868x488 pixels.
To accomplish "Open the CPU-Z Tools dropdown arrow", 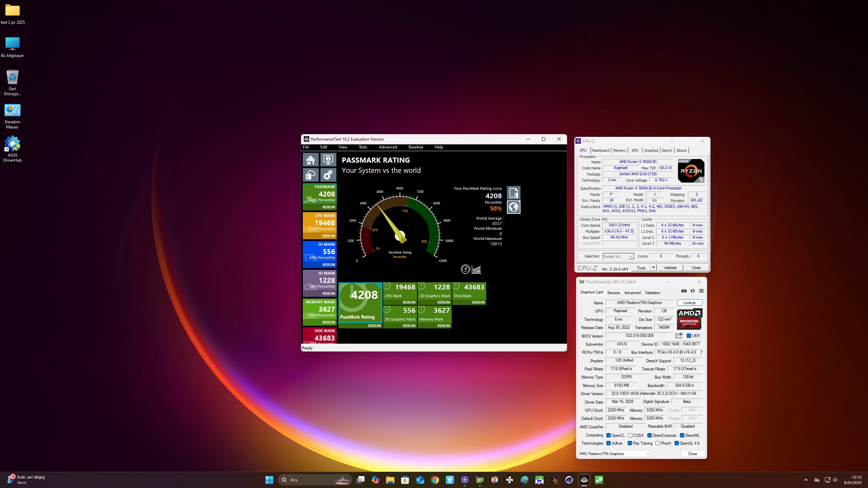I will point(654,268).
